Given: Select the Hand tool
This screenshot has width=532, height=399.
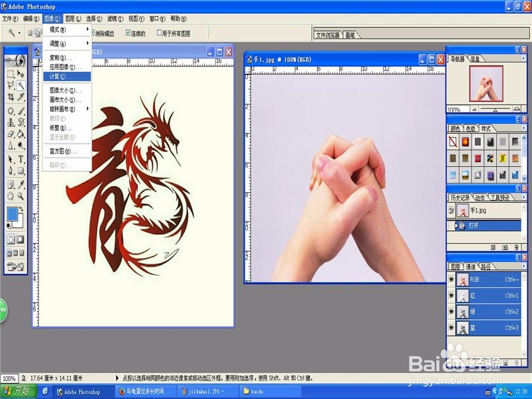Looking at the screenshot, I should pos(11,196).
